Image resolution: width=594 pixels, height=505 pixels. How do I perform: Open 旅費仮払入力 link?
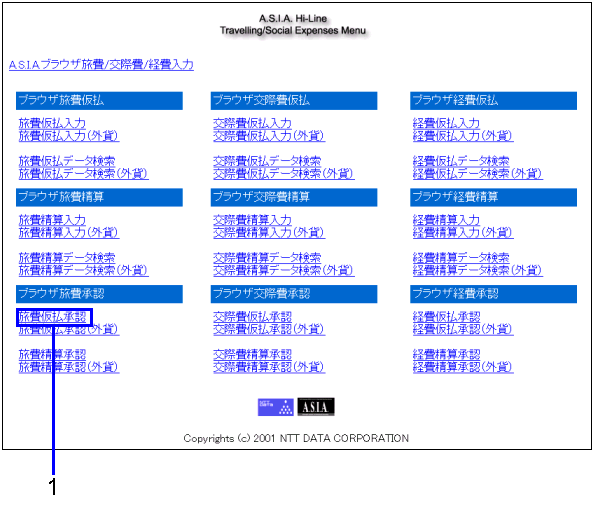pos(52,123)
